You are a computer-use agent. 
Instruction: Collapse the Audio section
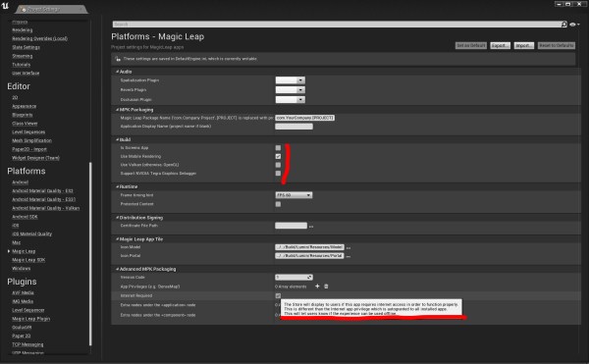coord(117,72)
